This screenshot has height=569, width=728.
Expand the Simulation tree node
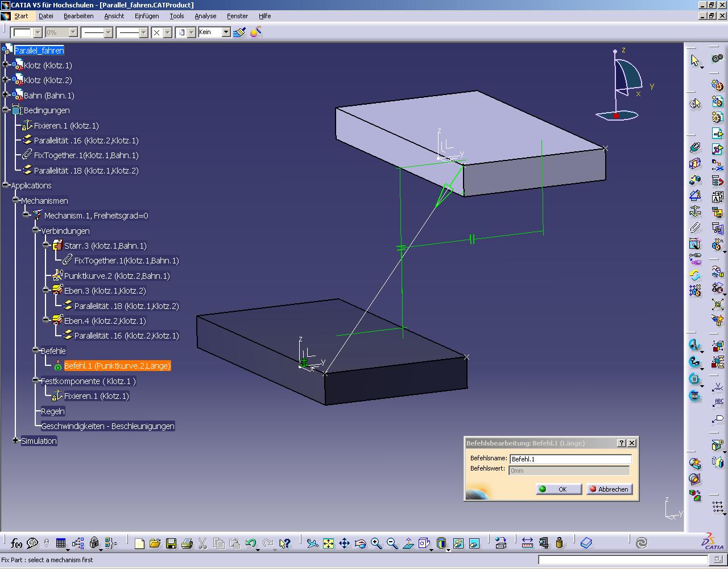(x=16, y=440)
